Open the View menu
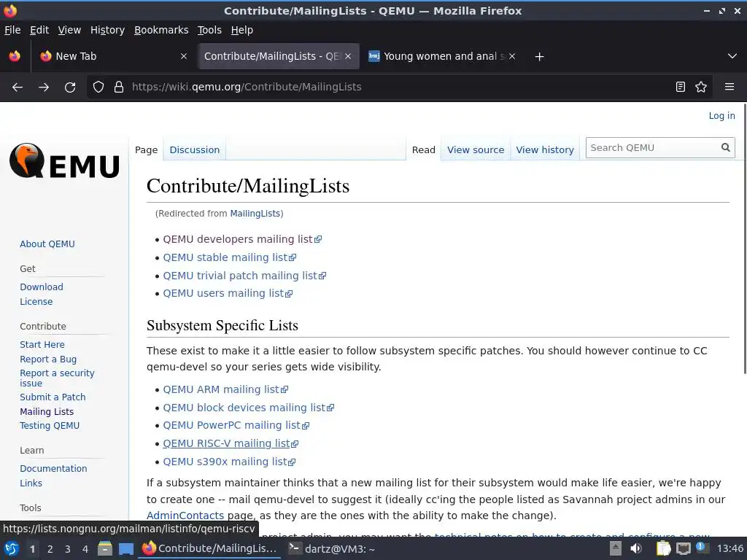Viewport: 747px width, 560px height. point(69,30)
